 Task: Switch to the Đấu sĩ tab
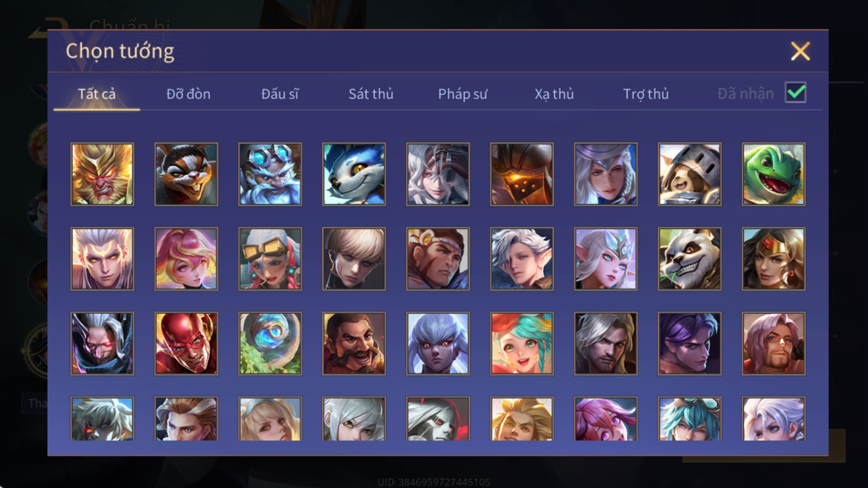coord(280,94)
